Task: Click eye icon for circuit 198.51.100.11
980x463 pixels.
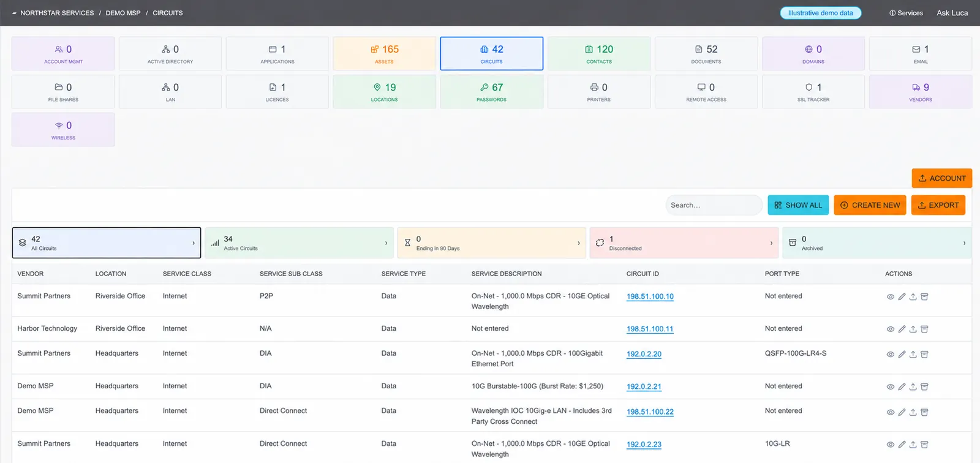Action: [x=890, y=329]
